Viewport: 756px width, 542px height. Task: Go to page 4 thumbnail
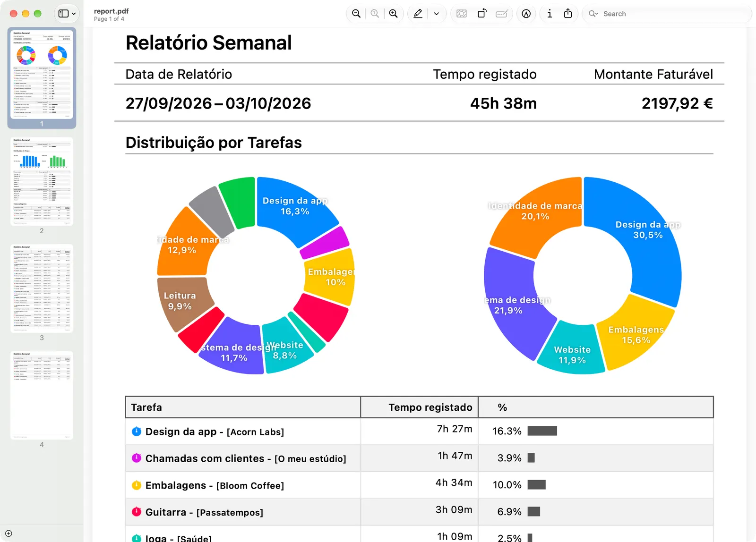click(42, 395)
